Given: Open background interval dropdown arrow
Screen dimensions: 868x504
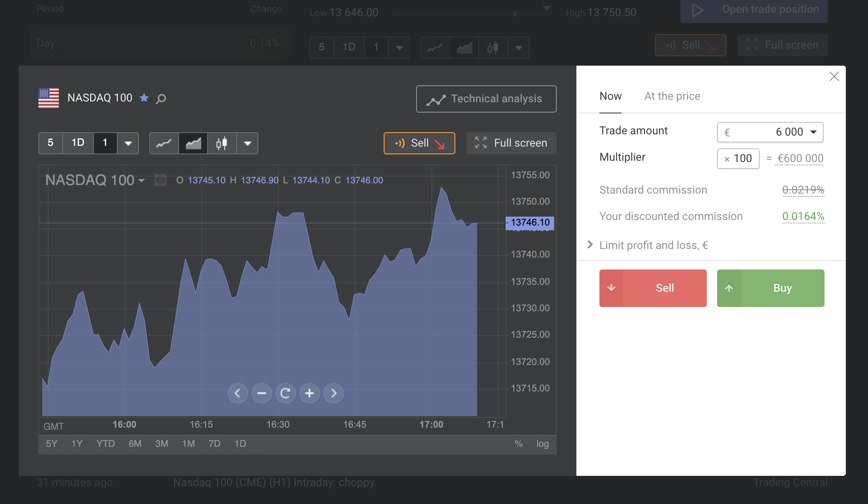Looking at the screenshot, I should tap(399, 47).
